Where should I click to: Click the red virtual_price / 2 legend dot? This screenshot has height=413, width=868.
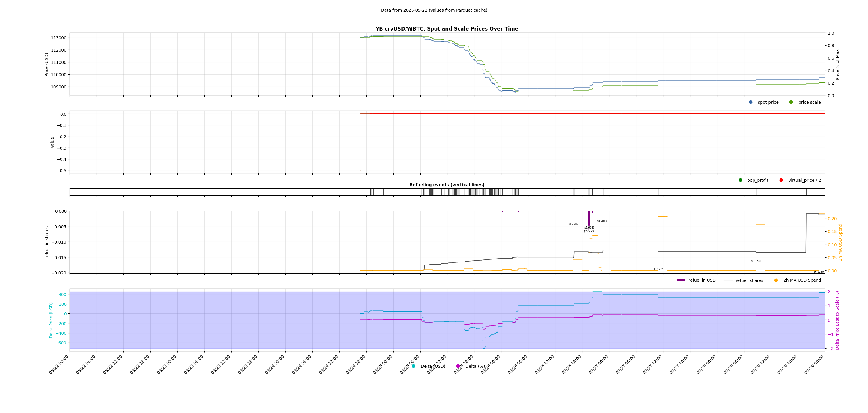click(x=781, y=180)
